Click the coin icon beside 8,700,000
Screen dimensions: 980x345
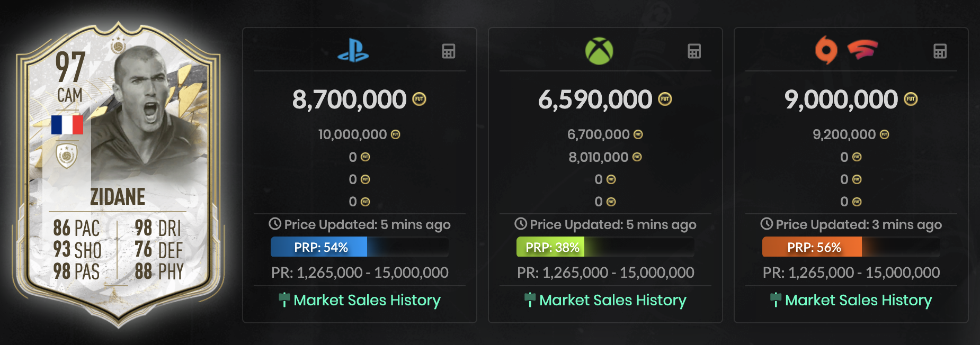point(419,99)
